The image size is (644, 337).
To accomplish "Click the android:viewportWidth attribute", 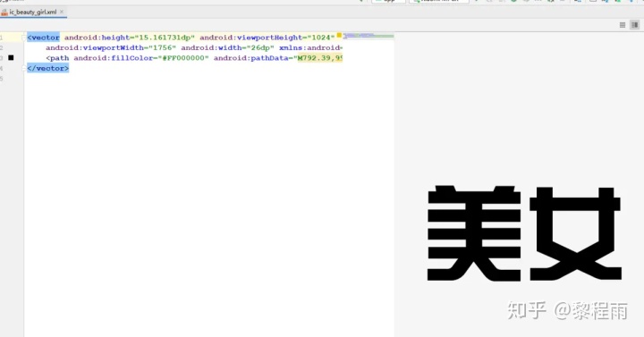I will (x=95, y=47).
